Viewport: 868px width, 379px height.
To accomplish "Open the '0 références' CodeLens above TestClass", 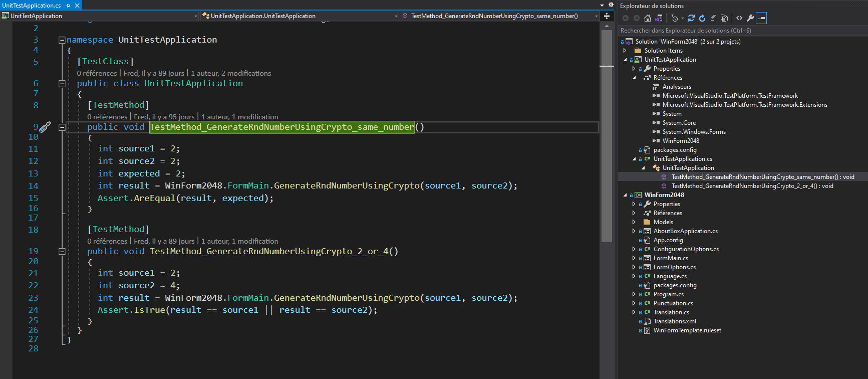I will pyautogui.click(x=97, y=73).
